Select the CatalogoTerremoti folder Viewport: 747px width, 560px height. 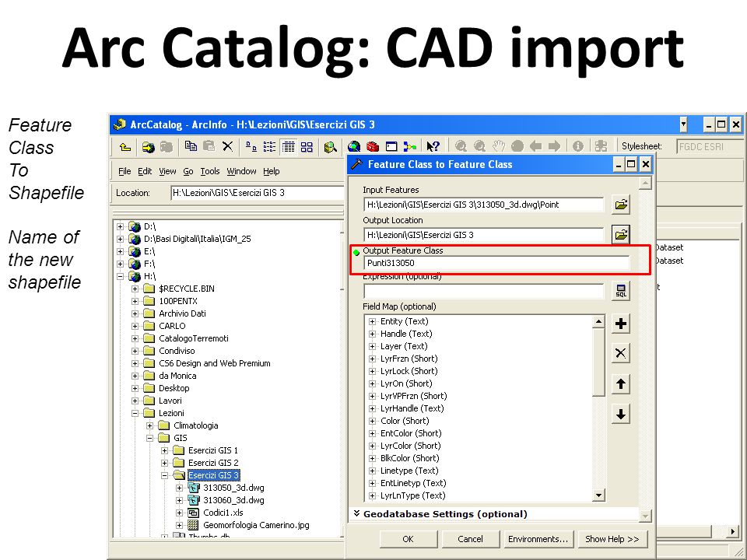[x=194, y=338]
